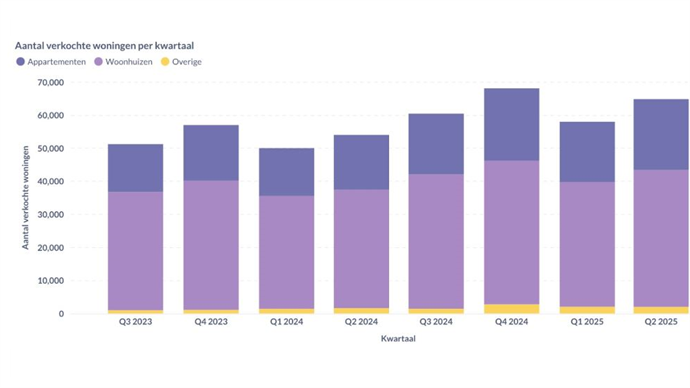Click the Woonhuizen segment of Q1 2024 bar

pos(286,253)
